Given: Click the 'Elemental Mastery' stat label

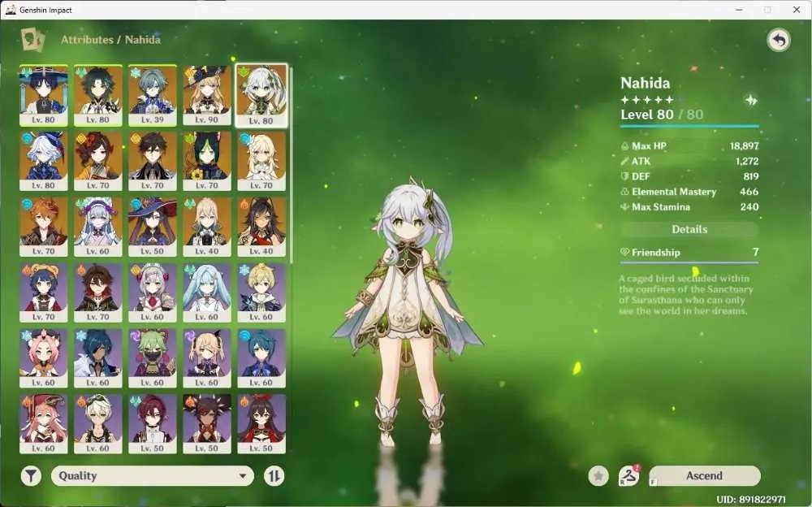Looking at the screenshot, I should click(x=674, y=192).
